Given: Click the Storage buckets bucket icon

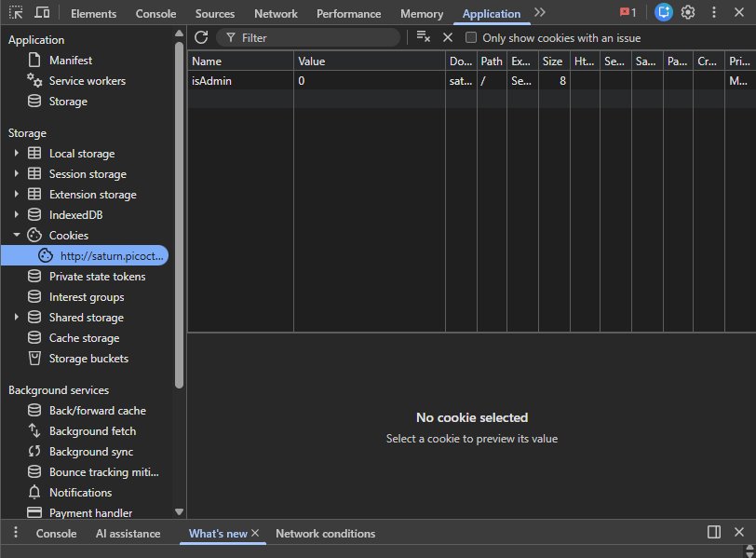Looking at the screenshot, I should [34, 359].
